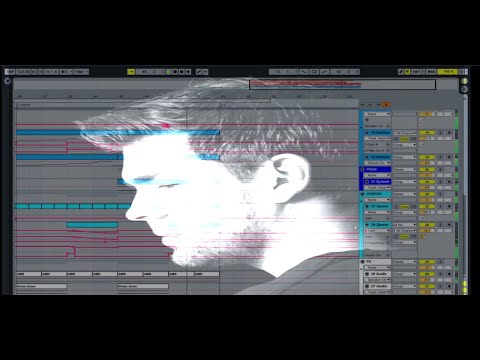Set 23 Operator monitoring to Auto
480x360 pixels.
(x=404, y=207)
